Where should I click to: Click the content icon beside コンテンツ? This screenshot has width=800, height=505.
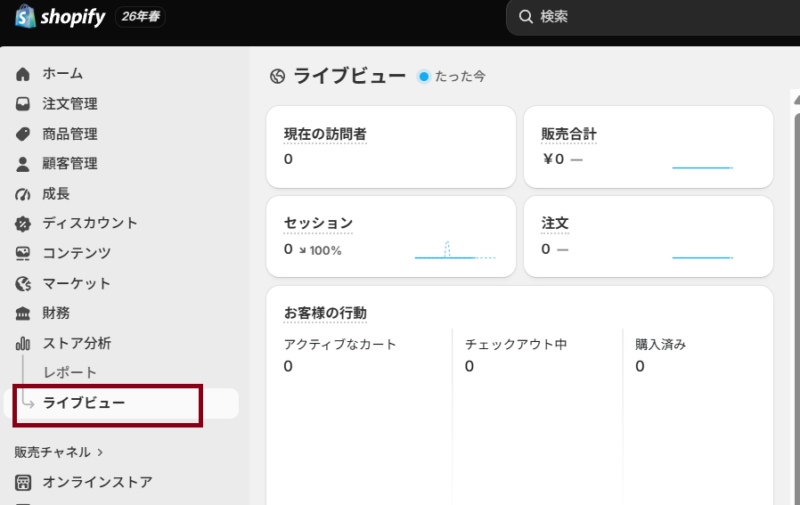(23, 254)
